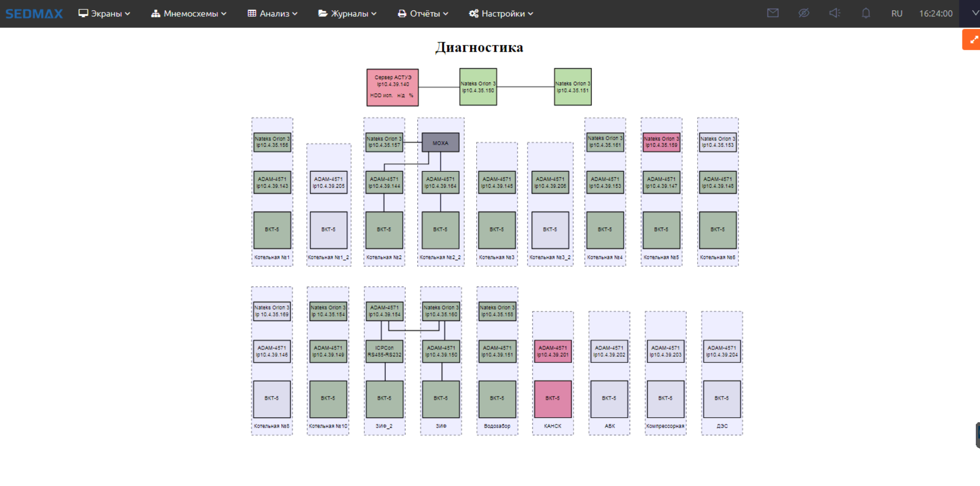Select the pink ВКТ-5 block in КАНСК
980x486 pixels.
pyautogui.click(x=552, y=399)
